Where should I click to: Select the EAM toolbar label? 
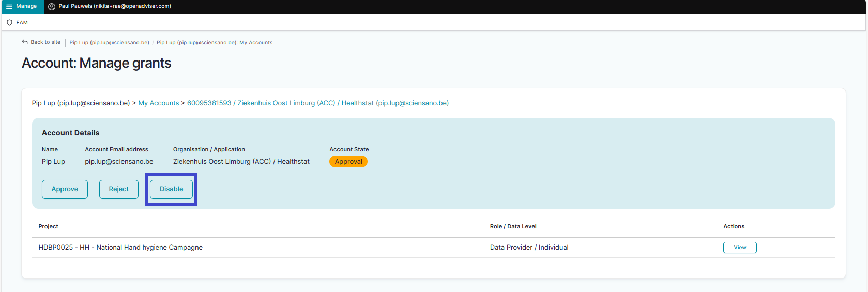point(22,23)
